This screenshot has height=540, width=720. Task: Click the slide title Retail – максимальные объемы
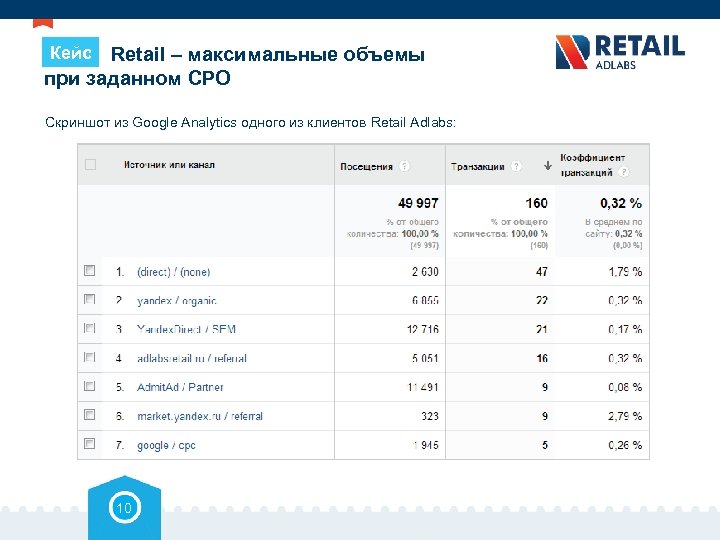(268, 54)
